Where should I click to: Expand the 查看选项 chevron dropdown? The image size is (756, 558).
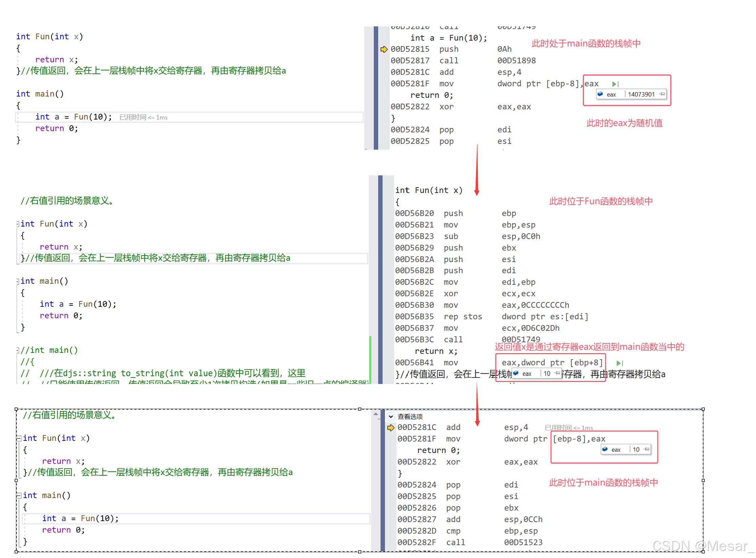coord(391,416)
